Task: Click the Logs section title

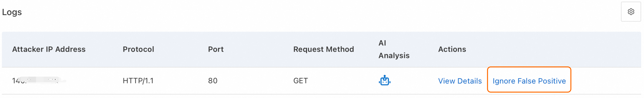Action: [x=12, y=12]
